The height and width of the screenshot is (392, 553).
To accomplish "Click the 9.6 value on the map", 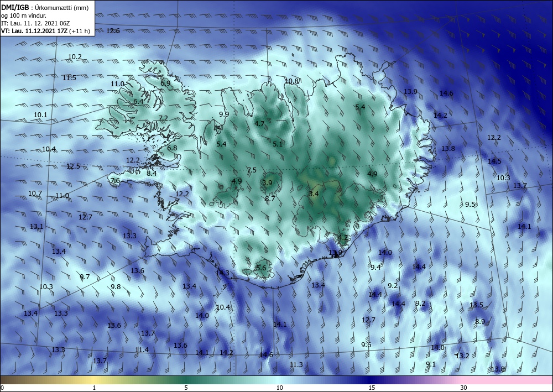I will tap(366, 345).
